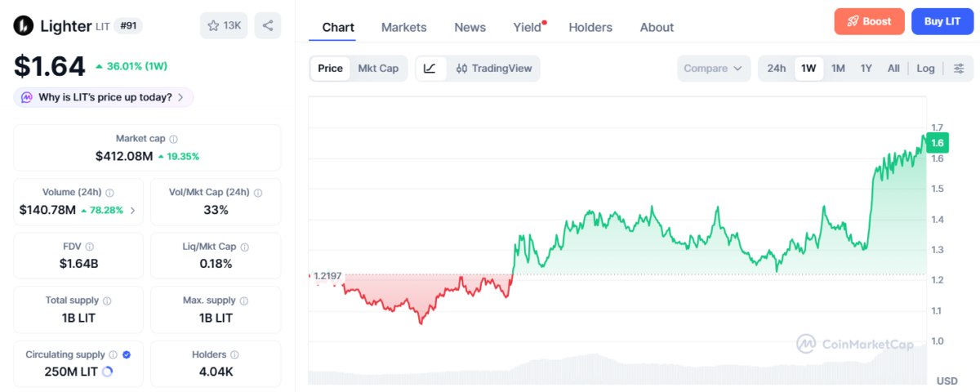The width and height of the screenshot is (980, 392).
Task: Open the Holders tab
Action: point(590,27)
